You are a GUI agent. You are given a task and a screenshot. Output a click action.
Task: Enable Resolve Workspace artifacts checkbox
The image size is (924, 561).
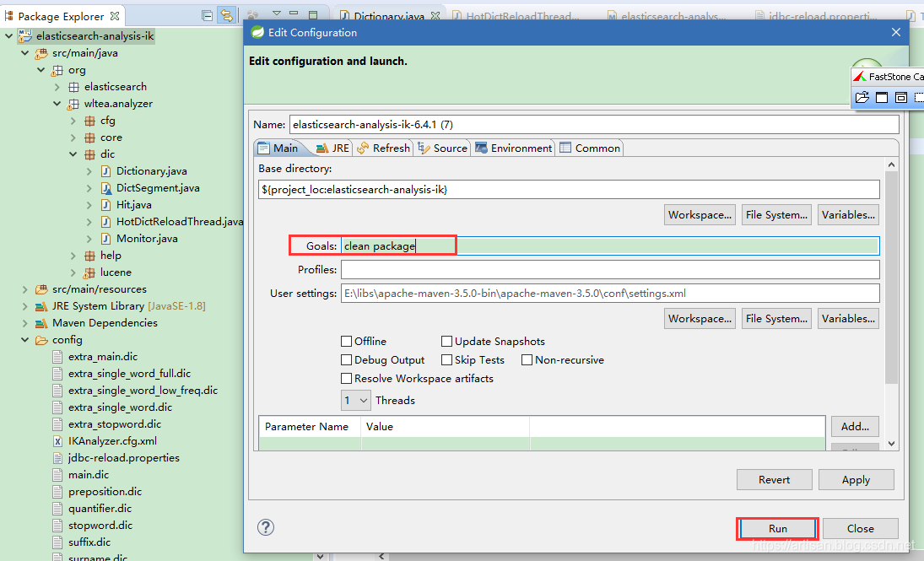tap(347, 379)
